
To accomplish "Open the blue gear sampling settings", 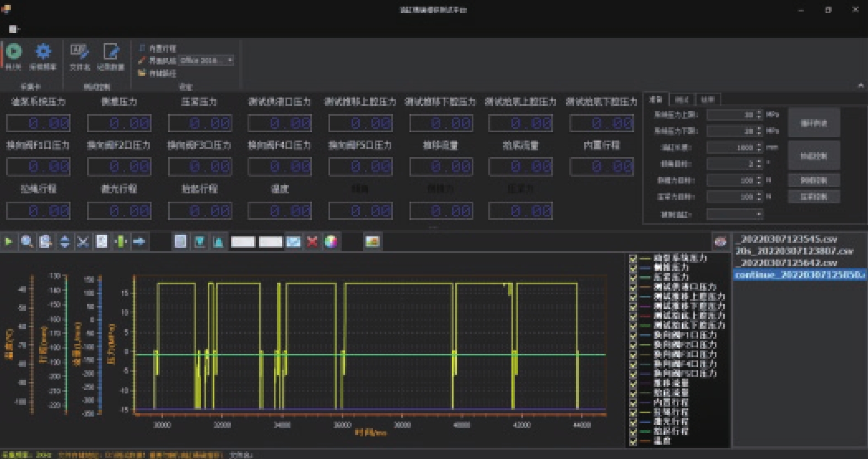I will (43, 52).
